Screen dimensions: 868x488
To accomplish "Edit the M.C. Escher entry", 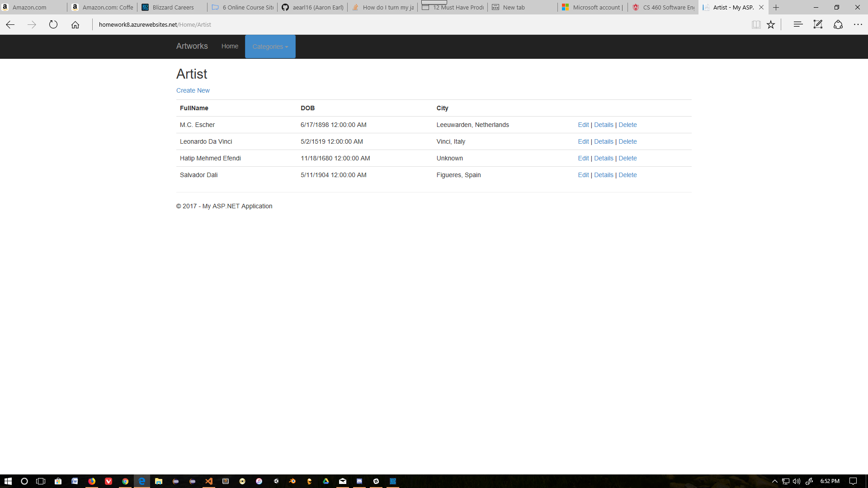I will [583, 125].
